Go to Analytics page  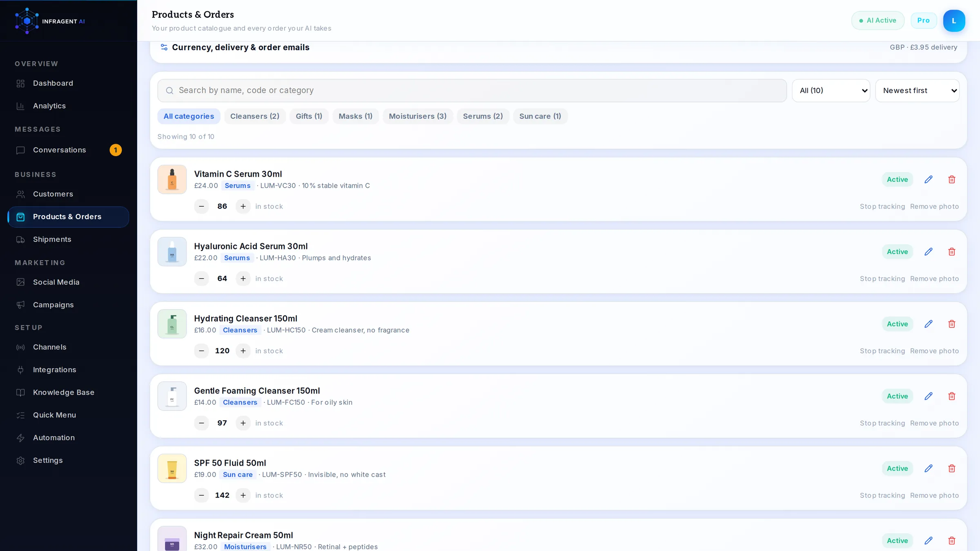tap(68, 106)
